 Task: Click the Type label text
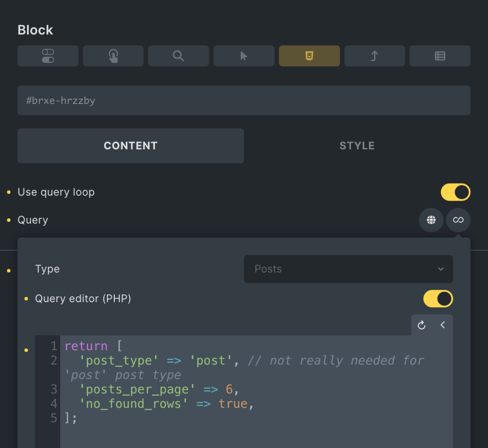(47, 269)
